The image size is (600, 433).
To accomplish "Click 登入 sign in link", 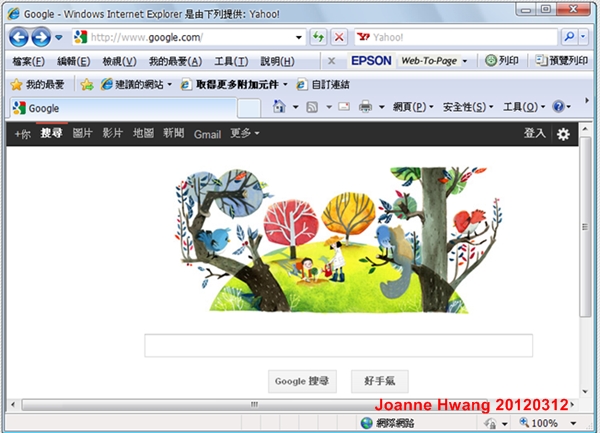I will (x=535, y=133).
